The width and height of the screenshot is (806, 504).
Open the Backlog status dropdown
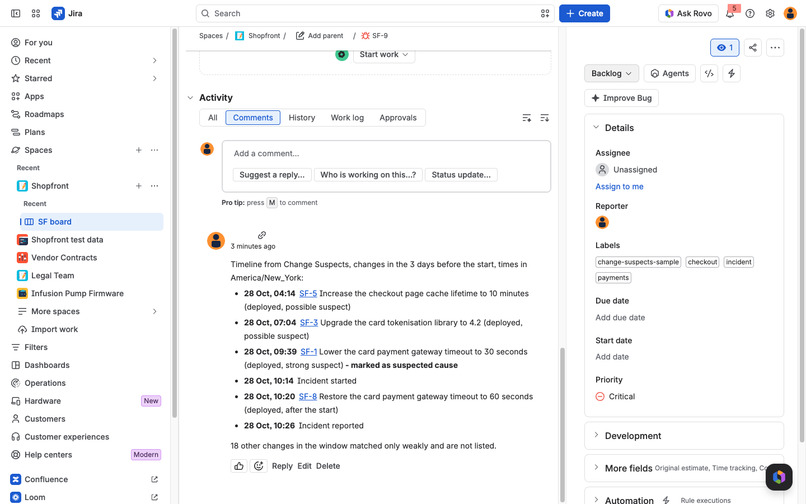[x=611, y=74]
